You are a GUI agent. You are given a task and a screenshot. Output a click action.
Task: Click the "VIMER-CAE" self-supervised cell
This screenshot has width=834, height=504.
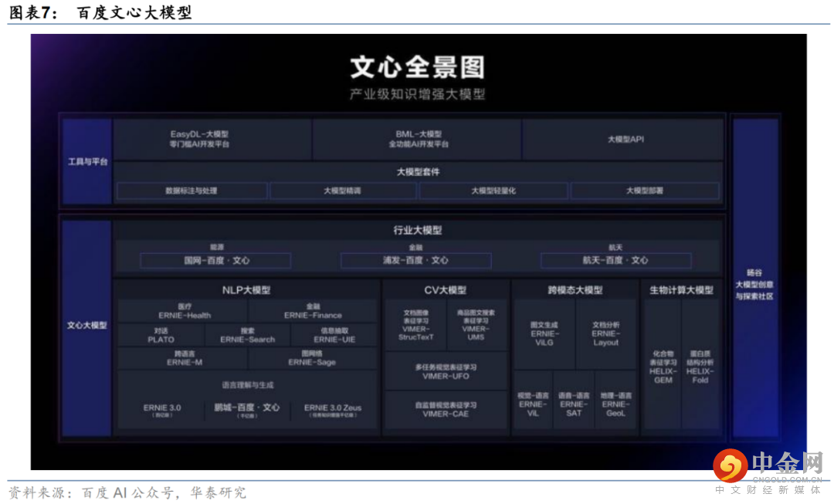tap(446, 409)
